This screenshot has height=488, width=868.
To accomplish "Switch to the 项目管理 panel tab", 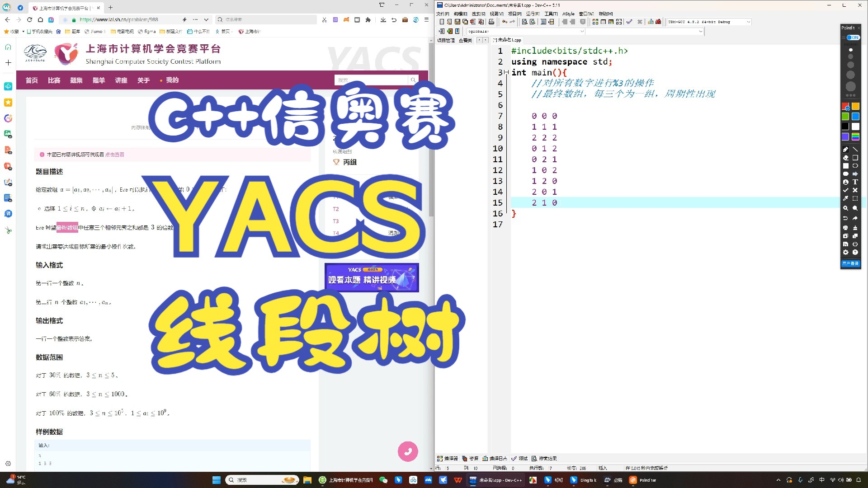I will (446, 40).
